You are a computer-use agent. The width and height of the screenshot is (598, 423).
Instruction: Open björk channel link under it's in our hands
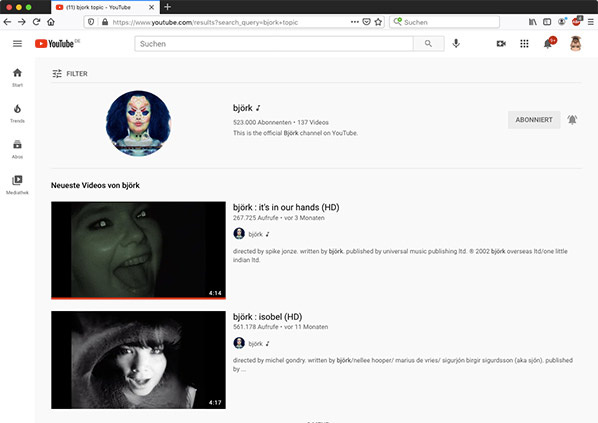[x=256, y=234]
